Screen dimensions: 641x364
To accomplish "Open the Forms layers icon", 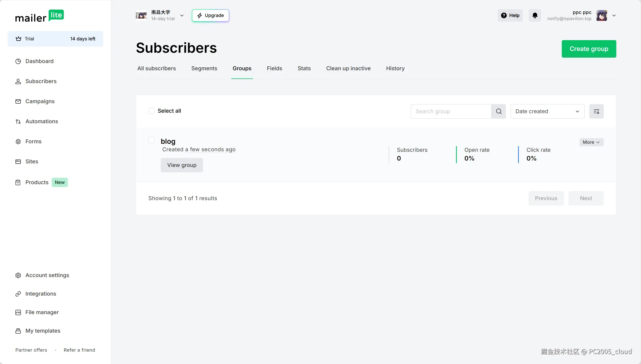I will 18,141.
